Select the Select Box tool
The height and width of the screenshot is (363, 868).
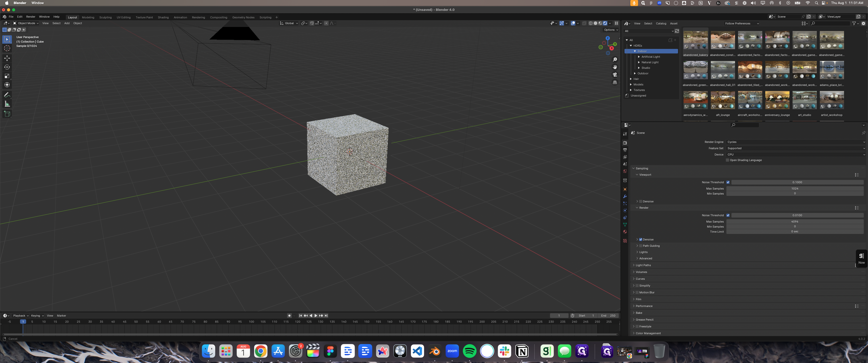click(7, 39)
